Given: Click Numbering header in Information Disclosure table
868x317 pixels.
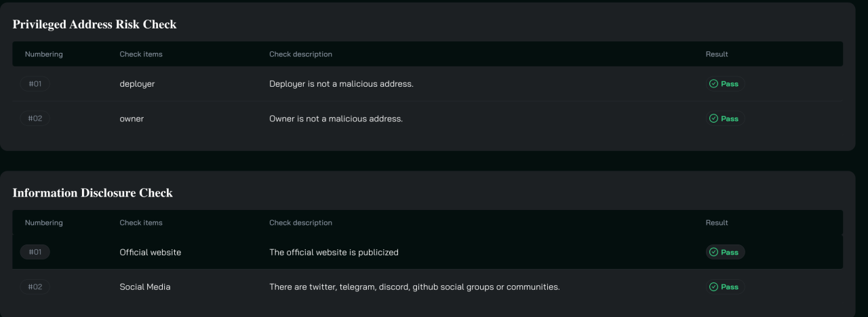Looking at the screenshot, I should [43, 223].
